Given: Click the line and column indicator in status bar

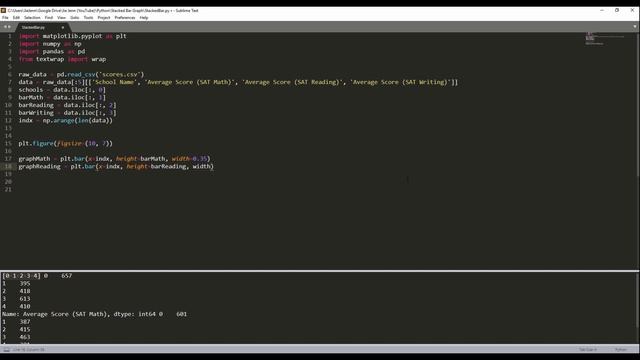Looking at the screenshot, I should tap(29, 350).
